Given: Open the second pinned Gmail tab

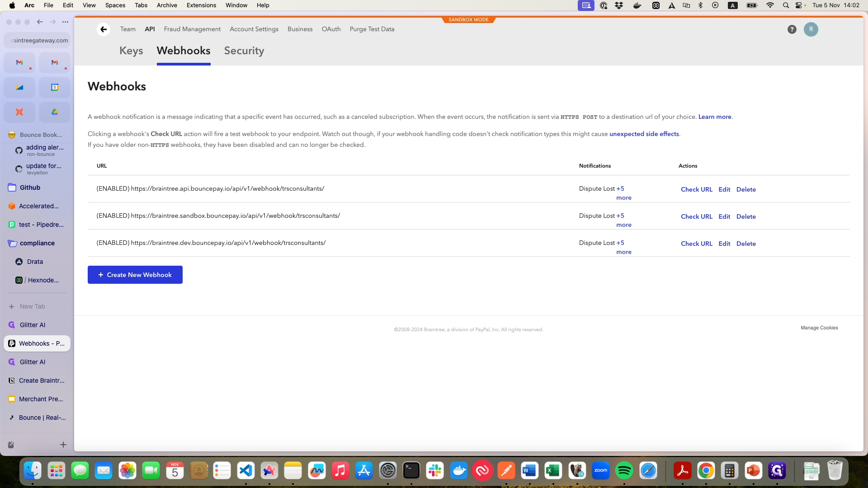Looking at the screenshot, I should (55, 62).
